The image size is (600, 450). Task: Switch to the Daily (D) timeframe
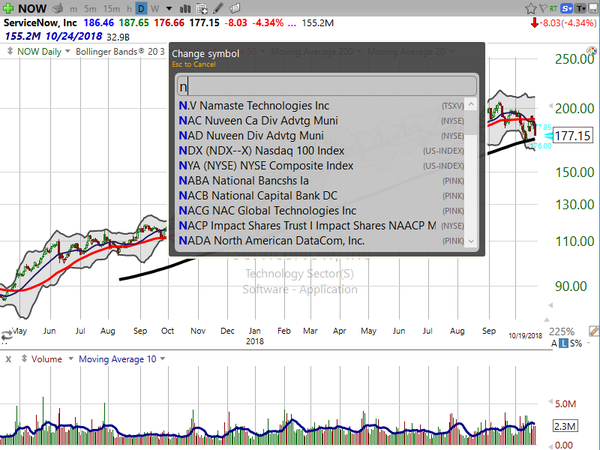tap(141, 9)
